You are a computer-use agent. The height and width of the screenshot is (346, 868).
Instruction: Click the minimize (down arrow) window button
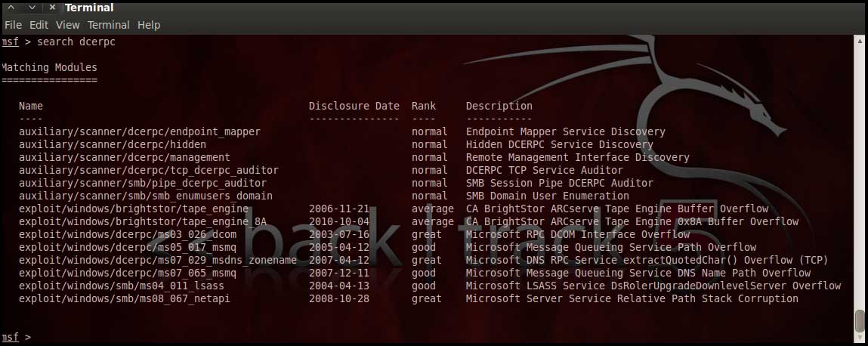[31, 8]
